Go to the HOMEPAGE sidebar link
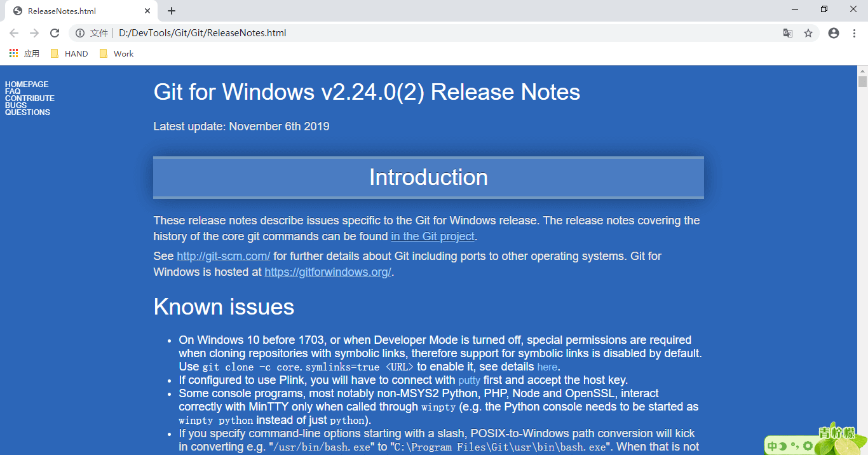 [27, 84]
